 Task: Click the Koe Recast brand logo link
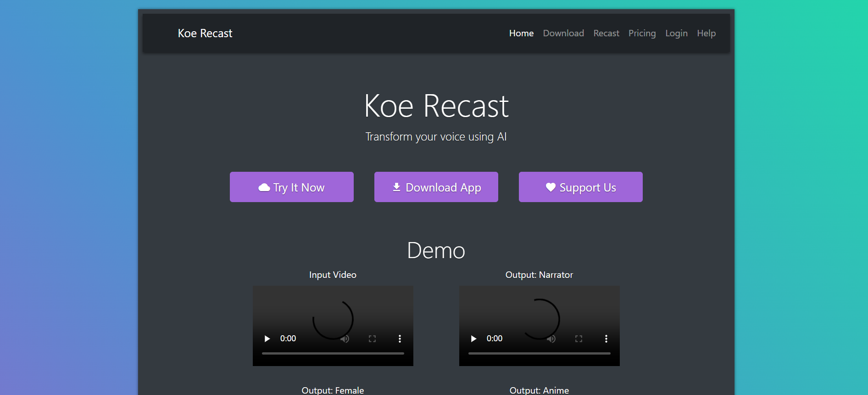(205, 33)
